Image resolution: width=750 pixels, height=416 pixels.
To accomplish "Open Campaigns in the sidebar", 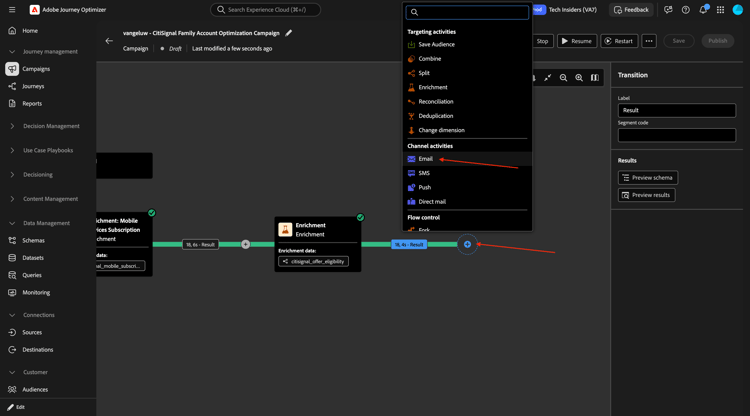I will coord(36,69).
